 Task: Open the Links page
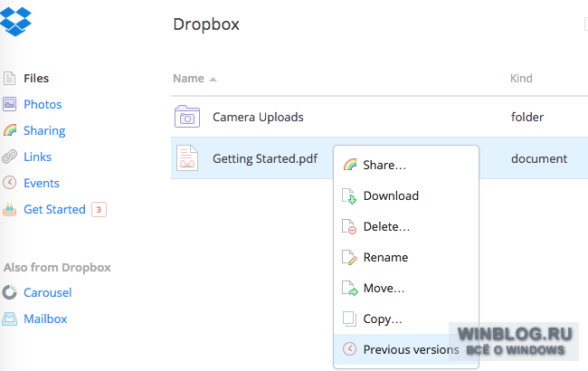37,157
